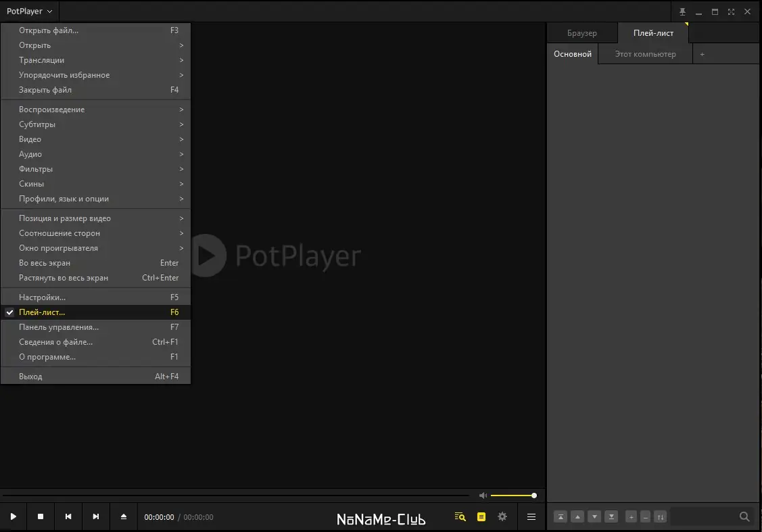Open Профили, язык и опции submenu
762x532 pixels.
tap(96, 199)
